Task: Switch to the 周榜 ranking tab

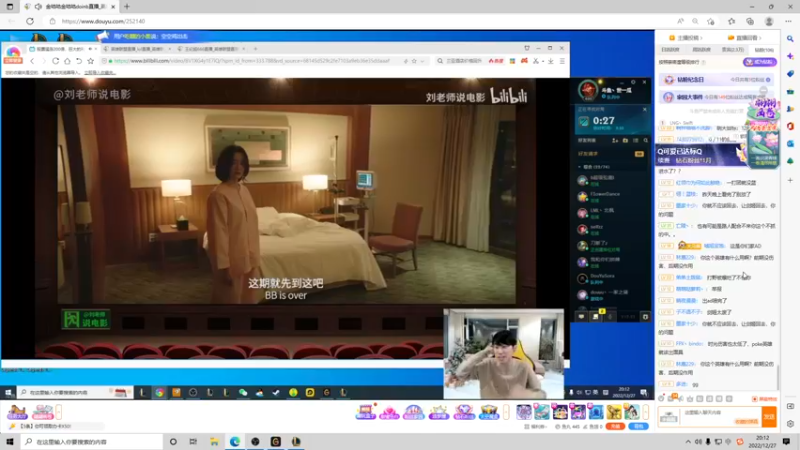Action: tap(702, 49)
